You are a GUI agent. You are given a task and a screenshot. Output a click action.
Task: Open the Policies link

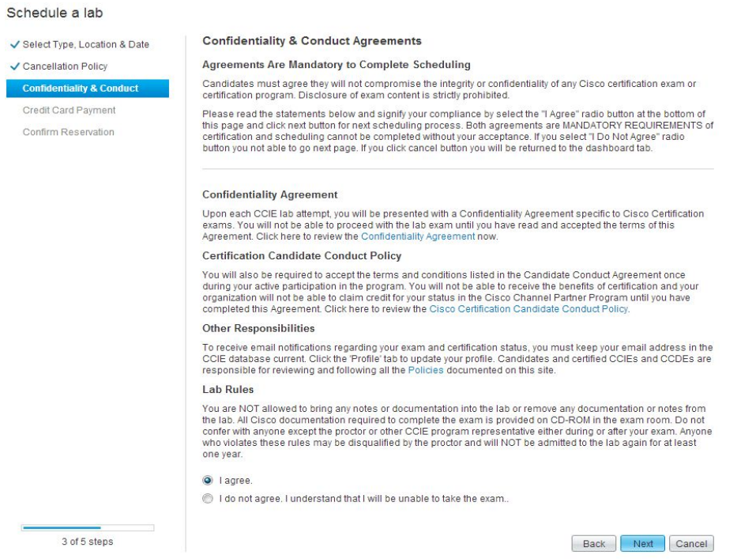[x=426, y=370]
